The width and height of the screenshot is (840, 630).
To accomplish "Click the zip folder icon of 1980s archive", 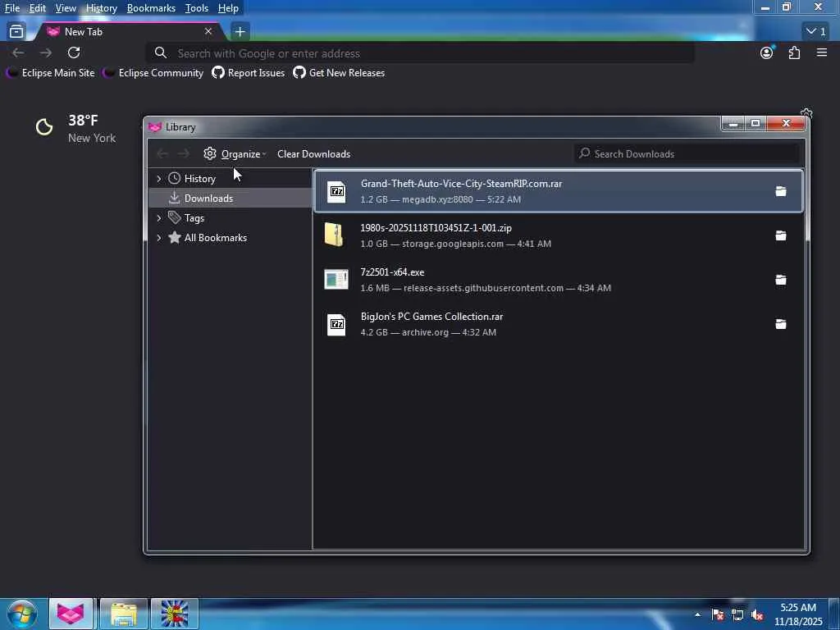I will (x=334, y=235).
